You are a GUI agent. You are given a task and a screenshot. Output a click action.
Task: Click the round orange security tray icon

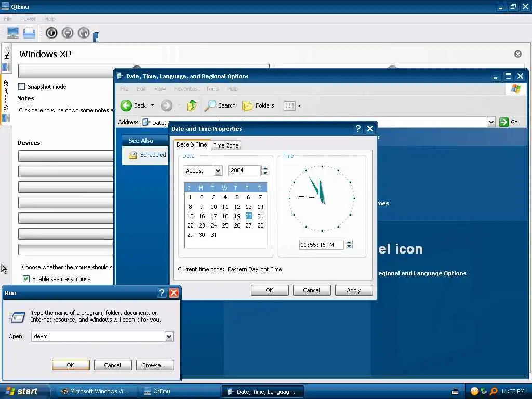(474, 391)
